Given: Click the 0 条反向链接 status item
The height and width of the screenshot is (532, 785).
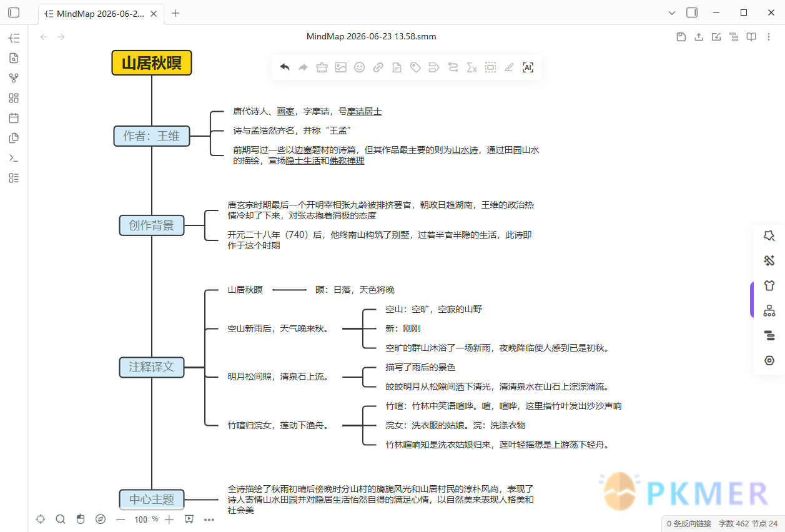Looking at the screenshot, I should [689, 523].
